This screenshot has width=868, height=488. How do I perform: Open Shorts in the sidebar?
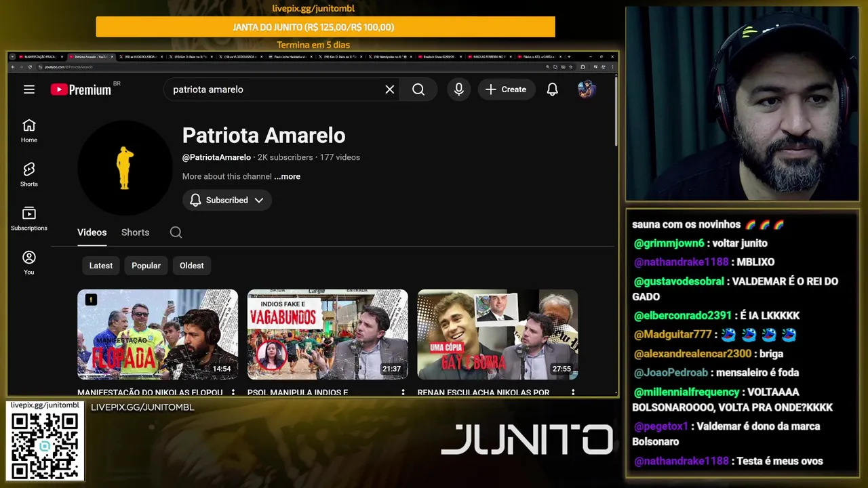click(x=28, y=174)
